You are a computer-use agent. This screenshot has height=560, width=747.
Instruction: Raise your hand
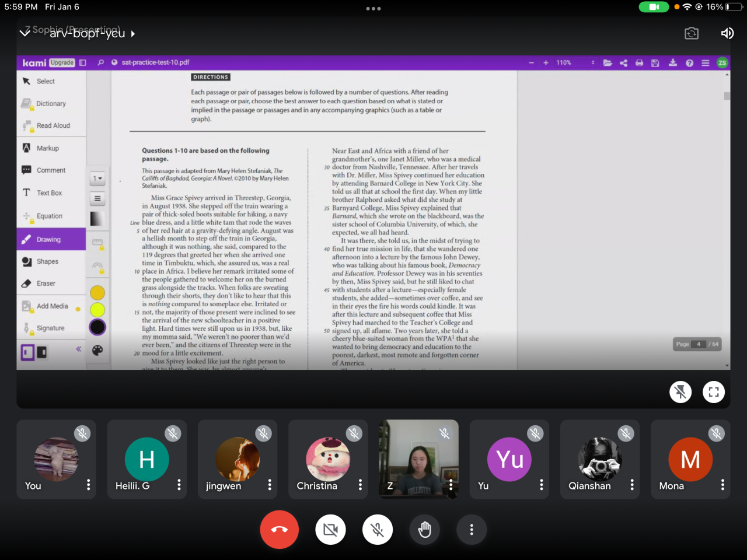pos(425,530)
